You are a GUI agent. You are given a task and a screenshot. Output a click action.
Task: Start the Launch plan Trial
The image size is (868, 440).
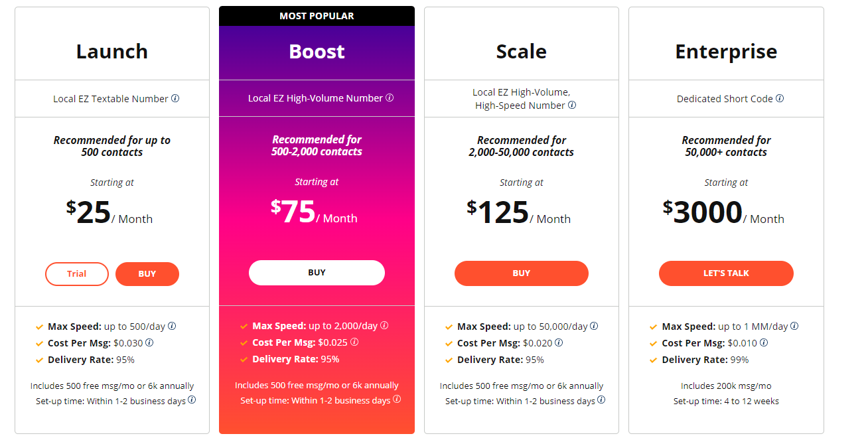(x=77, y=274)
